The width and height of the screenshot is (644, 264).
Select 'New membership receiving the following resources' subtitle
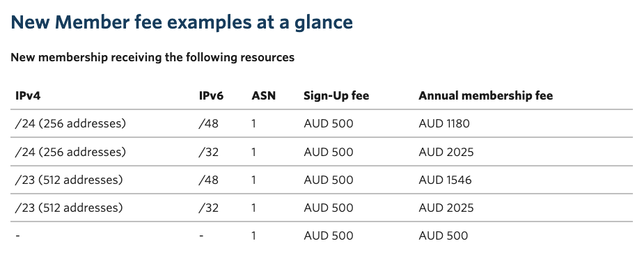[152, 57]
